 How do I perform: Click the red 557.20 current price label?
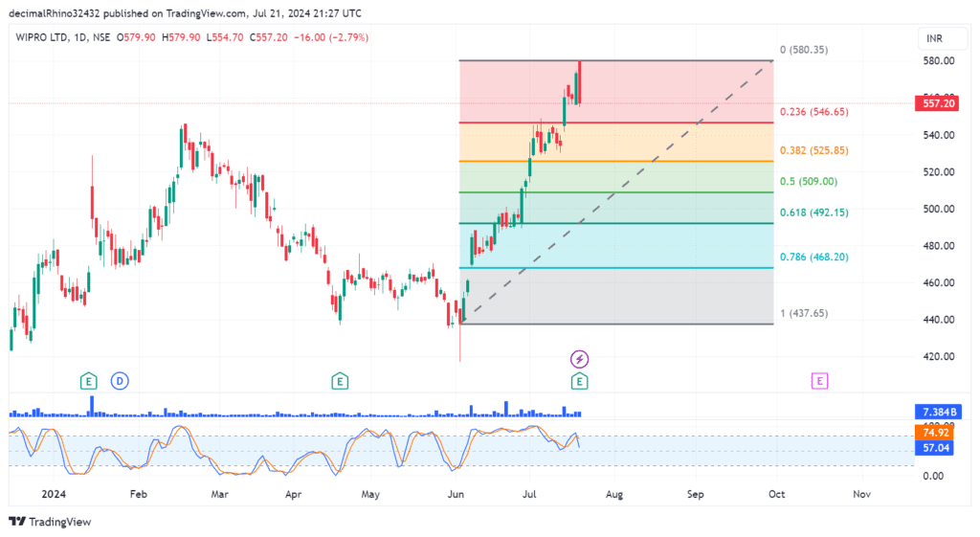[x=935, y=103]
